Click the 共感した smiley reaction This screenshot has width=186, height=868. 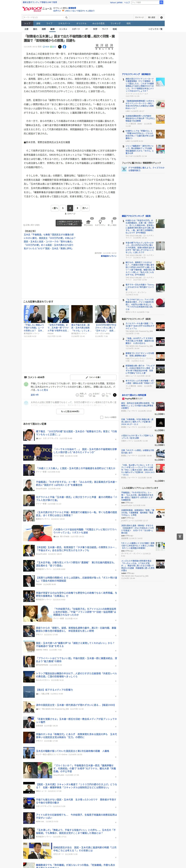tap(81, 395)
